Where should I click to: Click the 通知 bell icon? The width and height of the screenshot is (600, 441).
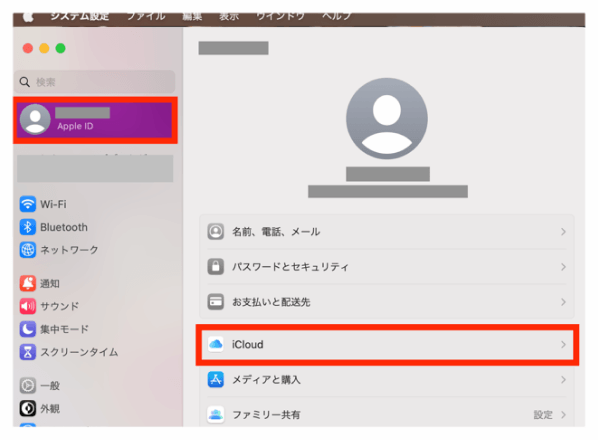coord(28,283)
